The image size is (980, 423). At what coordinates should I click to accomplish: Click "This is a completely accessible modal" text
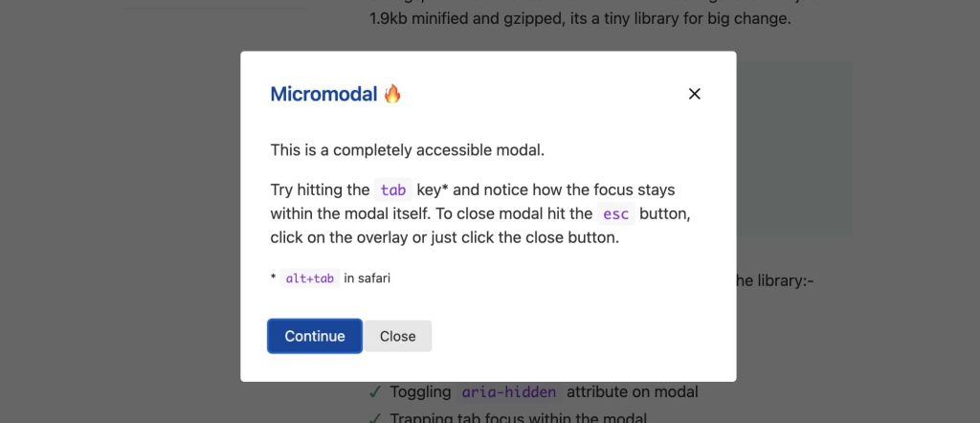(407, 149)
